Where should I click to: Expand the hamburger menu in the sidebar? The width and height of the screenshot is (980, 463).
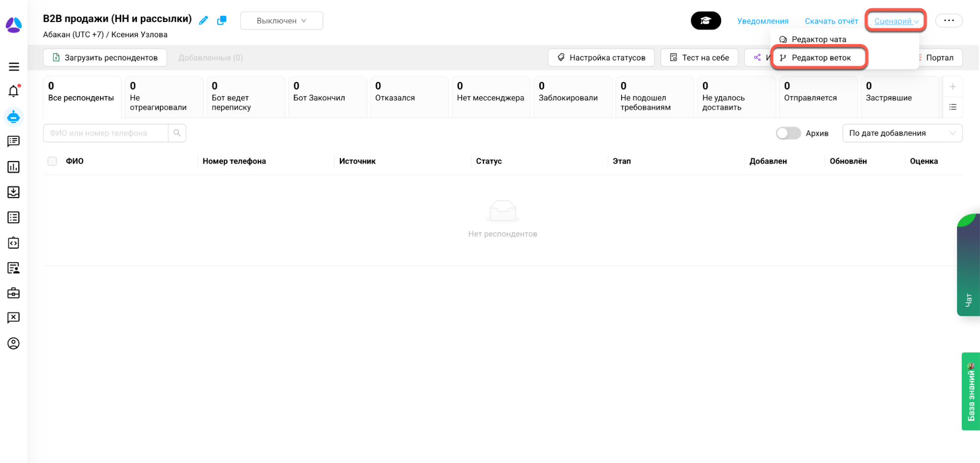pyautogui.click(x=14, y=67)
